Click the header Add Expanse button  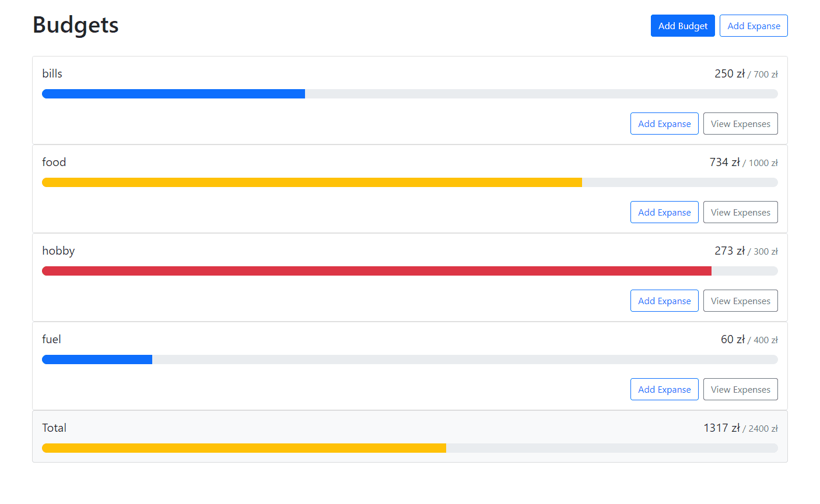click(754, 26)
